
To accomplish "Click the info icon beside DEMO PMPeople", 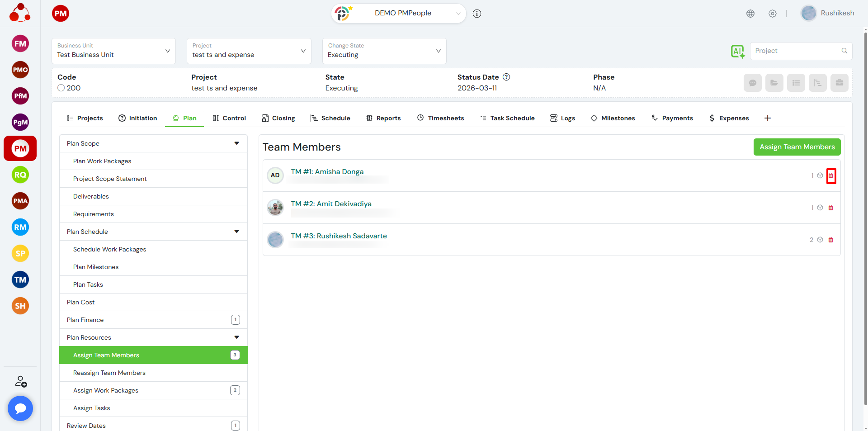I will (x=477, y=14).
